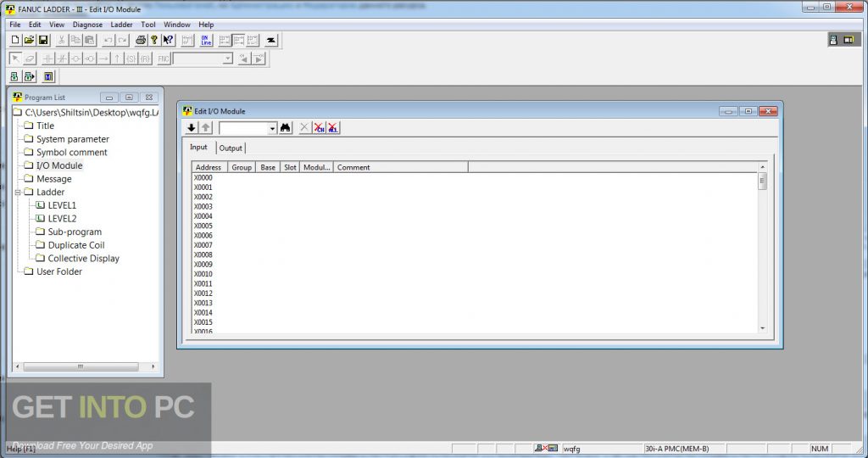Go online with the ON Line button
Screen dimensions: 868x458
pos(206,40)
